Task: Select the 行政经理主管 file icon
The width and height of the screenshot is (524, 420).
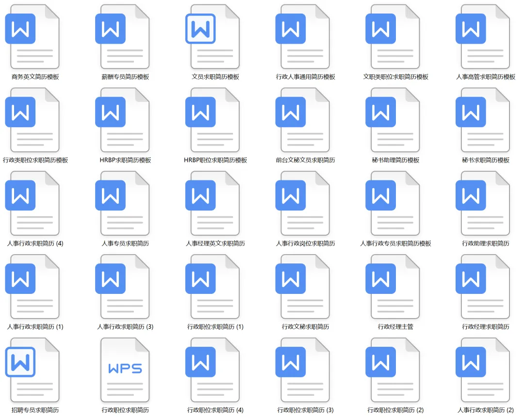Action: [x=393, y=286]
